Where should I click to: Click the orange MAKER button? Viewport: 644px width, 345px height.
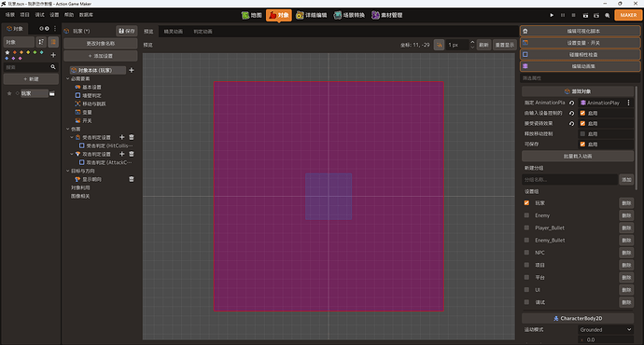click(628, 15)
